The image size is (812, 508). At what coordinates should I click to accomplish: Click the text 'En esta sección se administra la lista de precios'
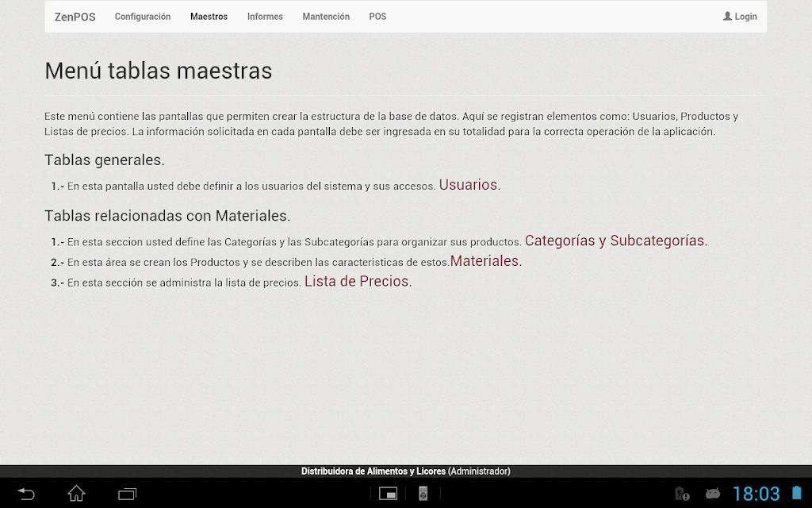(184, 283)
